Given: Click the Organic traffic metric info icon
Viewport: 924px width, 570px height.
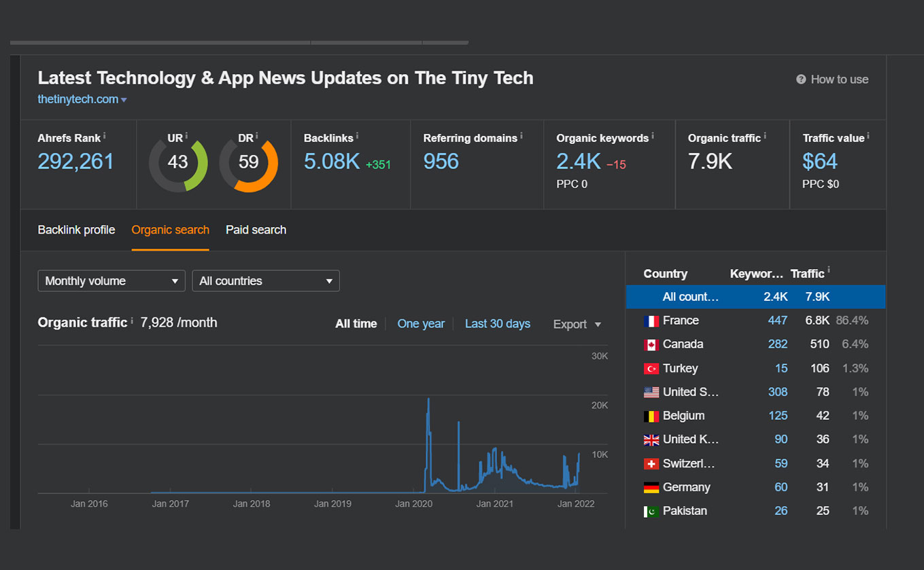Looking at the screenshot, I should click(765, 136).
